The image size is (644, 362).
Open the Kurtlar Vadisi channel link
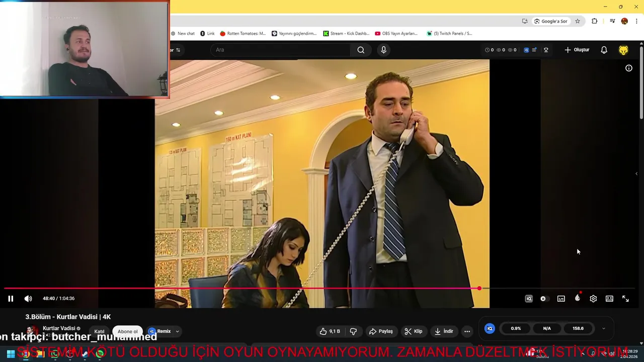coord(59,328)
